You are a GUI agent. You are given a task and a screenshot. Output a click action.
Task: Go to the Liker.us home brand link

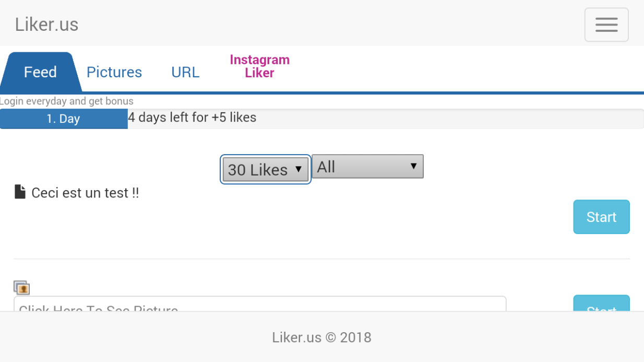(x=46, y=25)
